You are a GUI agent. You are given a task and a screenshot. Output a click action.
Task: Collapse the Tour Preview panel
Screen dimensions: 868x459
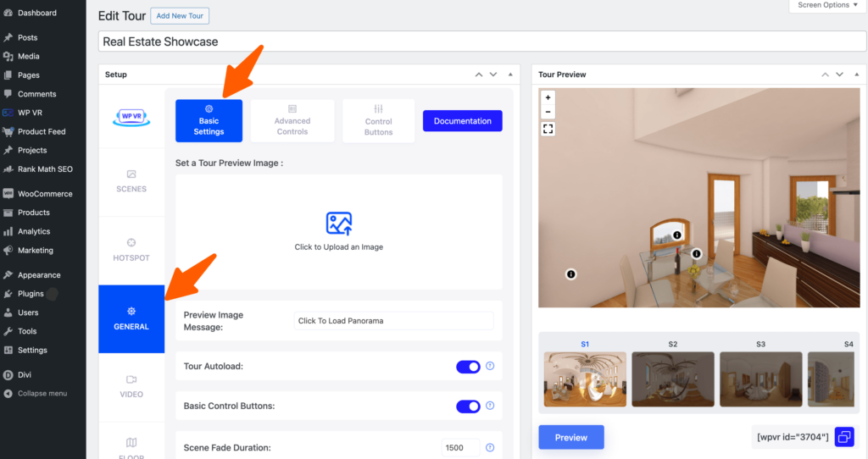(x=856, y=75)
